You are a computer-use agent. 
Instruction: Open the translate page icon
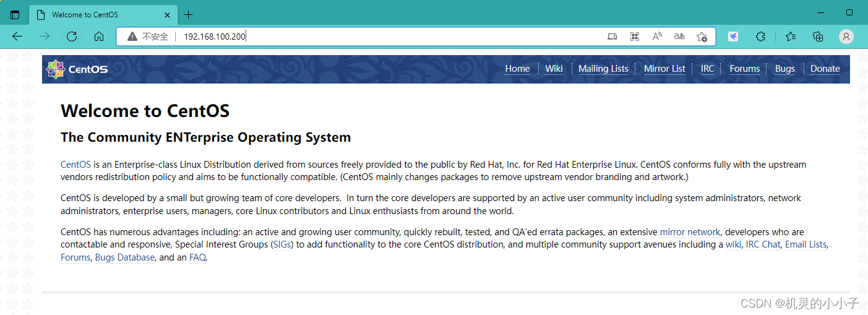(x=679, y=37)
